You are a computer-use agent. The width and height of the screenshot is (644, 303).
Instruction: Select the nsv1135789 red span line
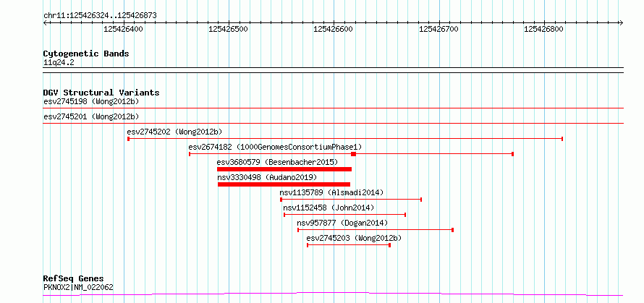tap(351, 200)
